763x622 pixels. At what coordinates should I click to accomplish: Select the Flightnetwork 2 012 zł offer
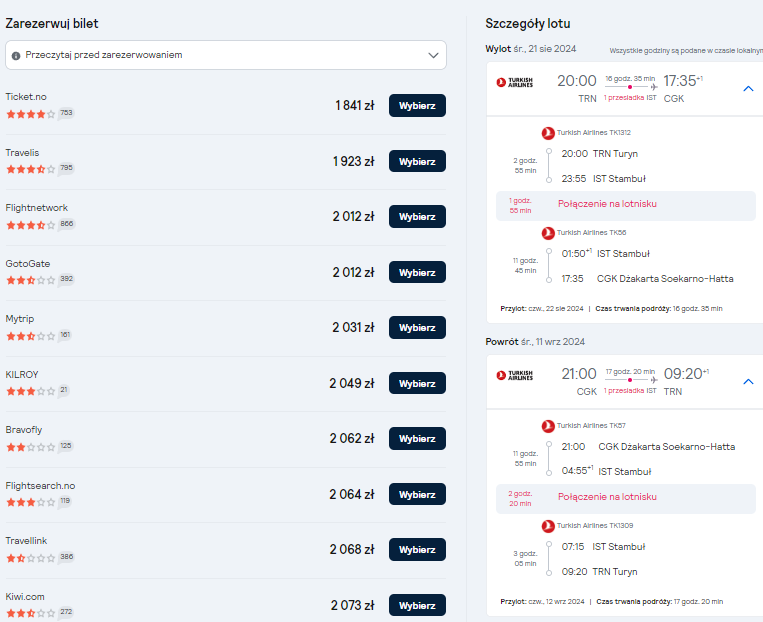417,217
